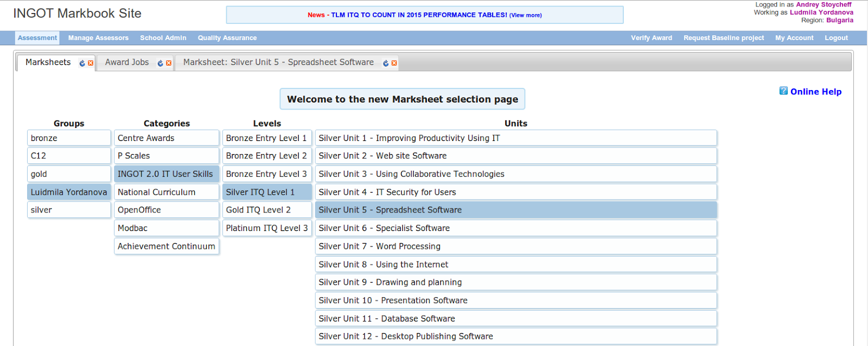Close the Silver Unit 5 marksheet tab

[394, 63]
